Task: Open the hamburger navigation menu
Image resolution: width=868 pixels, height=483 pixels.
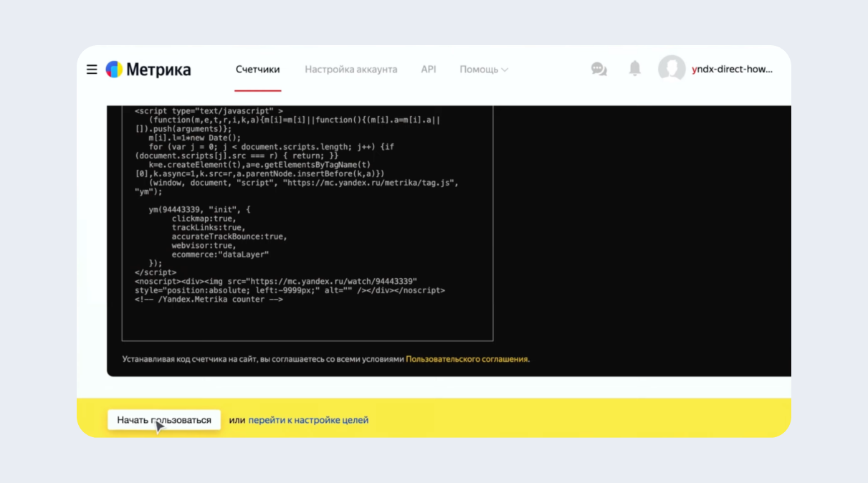Action: 92,70
